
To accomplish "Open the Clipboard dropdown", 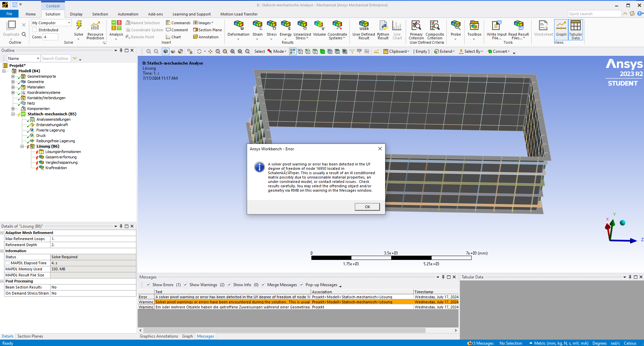I will (397, 51).
